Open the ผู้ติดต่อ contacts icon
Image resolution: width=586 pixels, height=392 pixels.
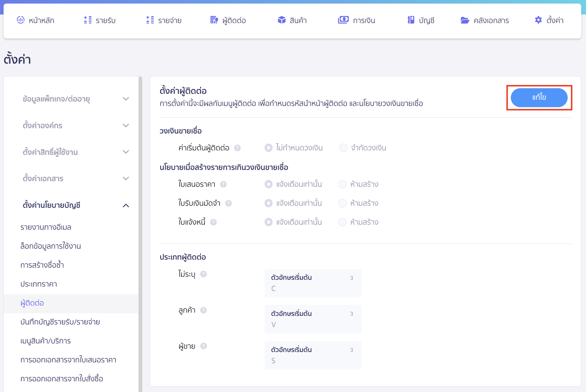214,20
